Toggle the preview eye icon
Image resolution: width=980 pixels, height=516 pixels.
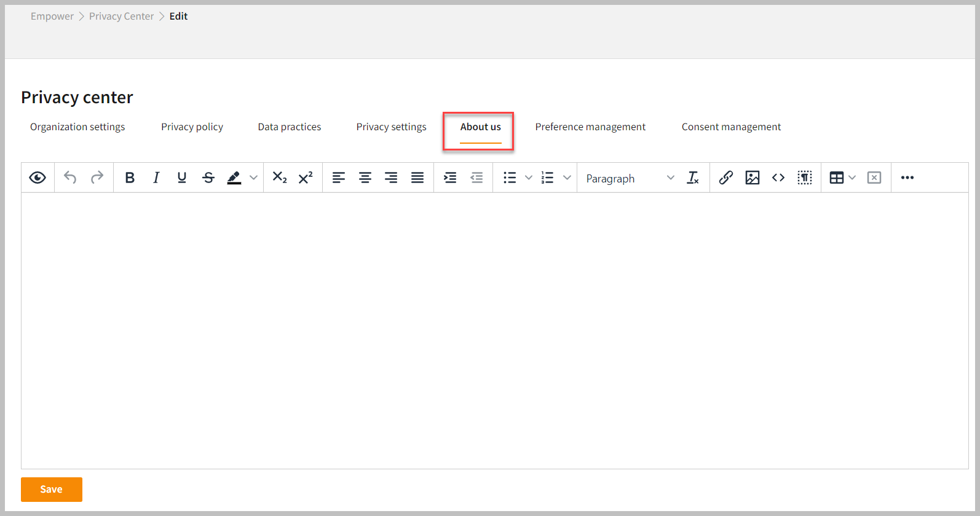click(38, 178)
